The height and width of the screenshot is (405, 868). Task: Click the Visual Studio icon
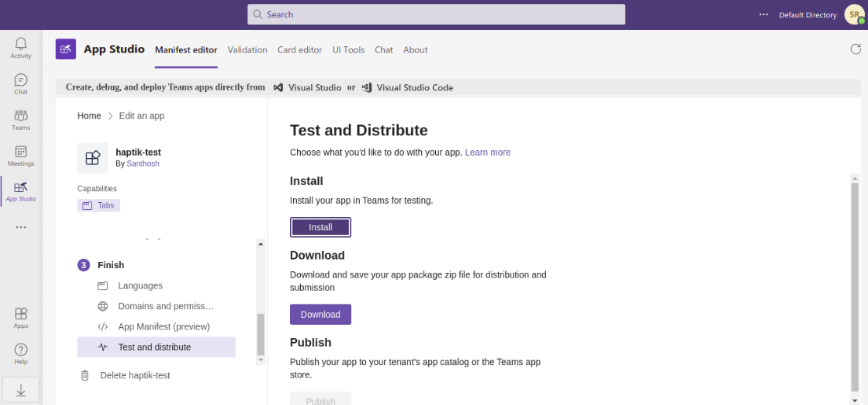coord(278,87)
